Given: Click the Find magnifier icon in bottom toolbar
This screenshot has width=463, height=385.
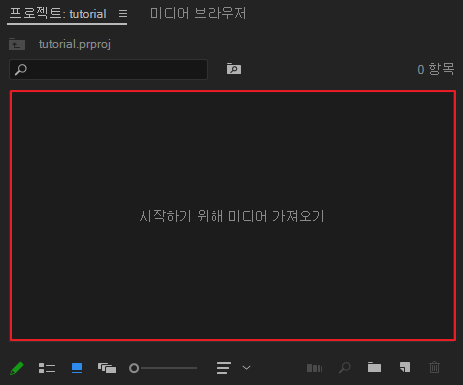Looking at the screenshot, I should pos(344,368).
